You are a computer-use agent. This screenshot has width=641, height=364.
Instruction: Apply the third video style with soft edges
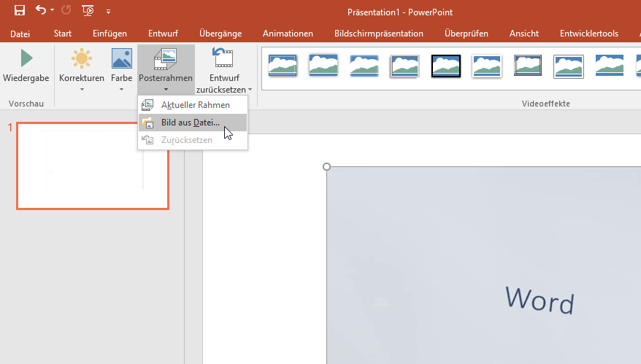364,66
